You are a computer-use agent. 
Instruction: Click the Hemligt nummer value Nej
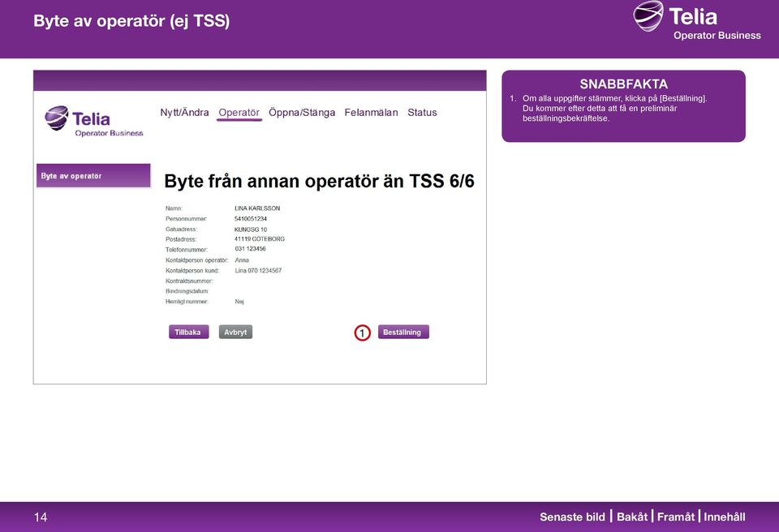tap(239, 302)
